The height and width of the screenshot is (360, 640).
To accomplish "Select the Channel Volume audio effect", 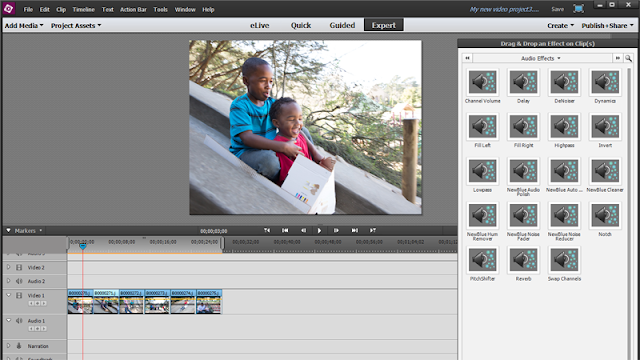I will tap(482, 82).
